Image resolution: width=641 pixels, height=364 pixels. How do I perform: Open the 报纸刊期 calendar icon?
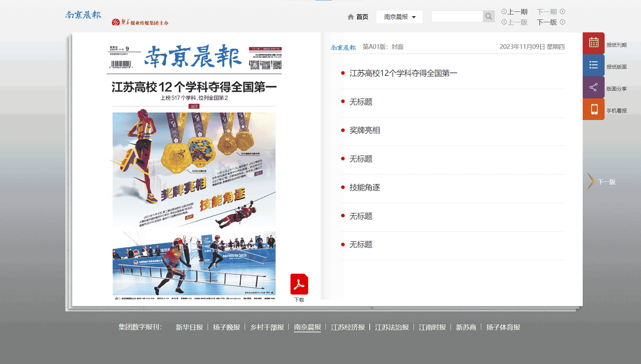click(593, 43)
